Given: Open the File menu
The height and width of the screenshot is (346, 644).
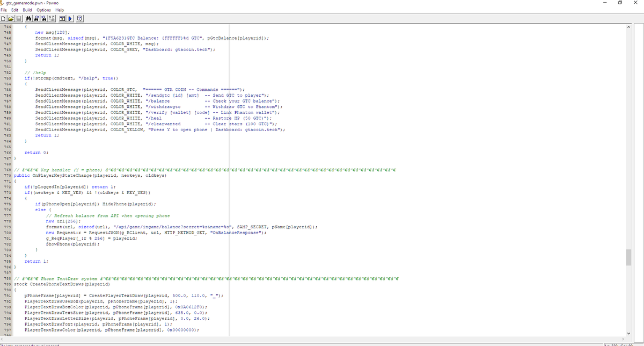Looking at the screenshot, I should 4,10.
